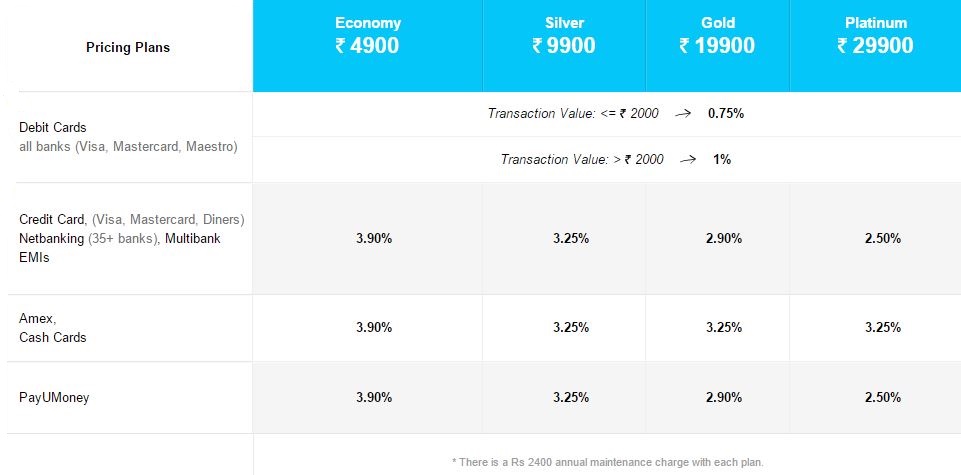Click the Pricing Plans heading
The height and width of the screenshot is (475, 961).
pyautogui.click(x=128, y=48)
